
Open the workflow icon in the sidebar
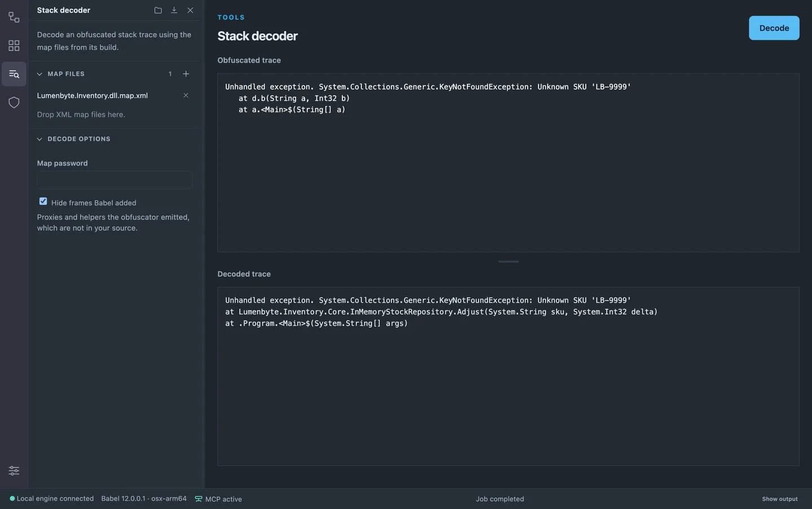tap(14, 17)
